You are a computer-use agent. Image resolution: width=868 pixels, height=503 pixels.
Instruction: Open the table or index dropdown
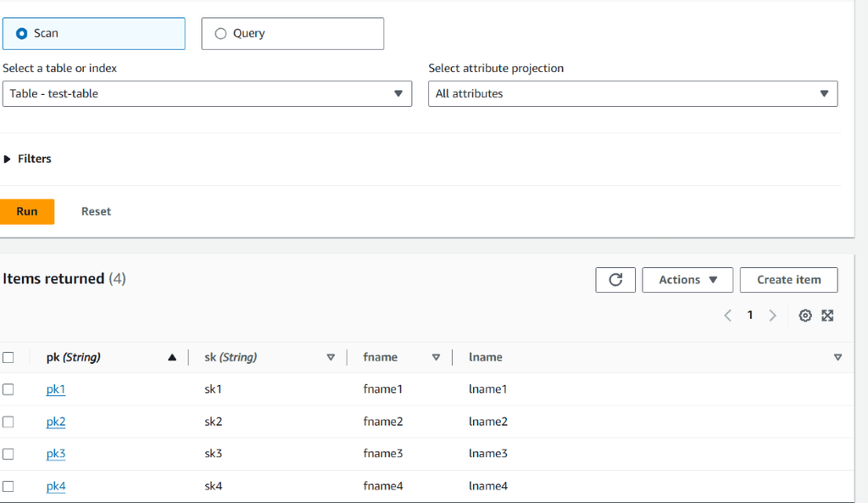click(x=207, y=94)
